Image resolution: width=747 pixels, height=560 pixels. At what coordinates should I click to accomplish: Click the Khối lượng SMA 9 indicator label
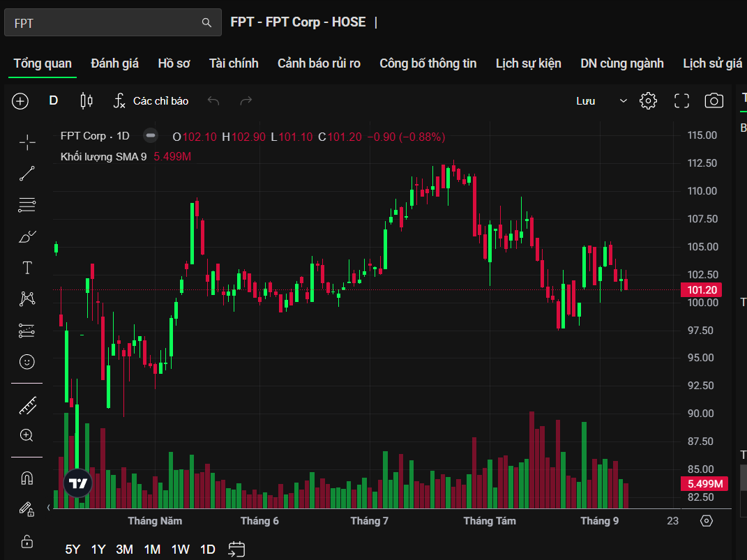[104, 157]
